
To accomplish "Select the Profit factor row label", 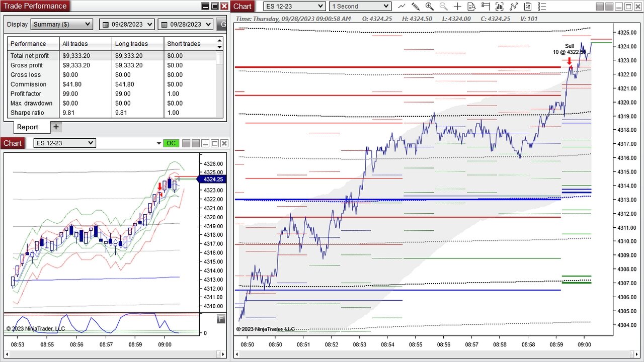I will pos(26,94).
